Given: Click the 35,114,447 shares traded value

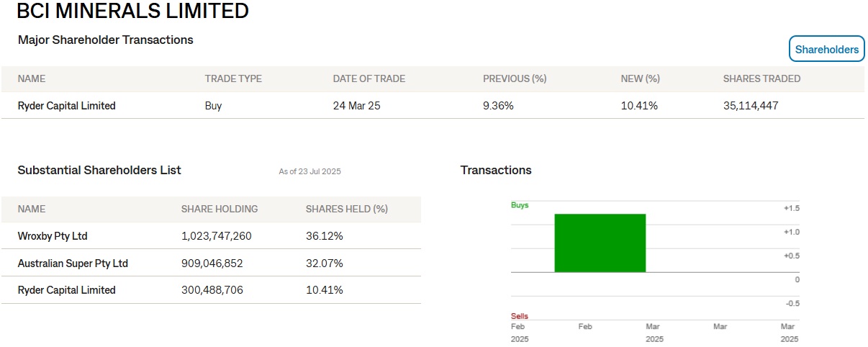Looking at the screenshot, I should (751, 106).
